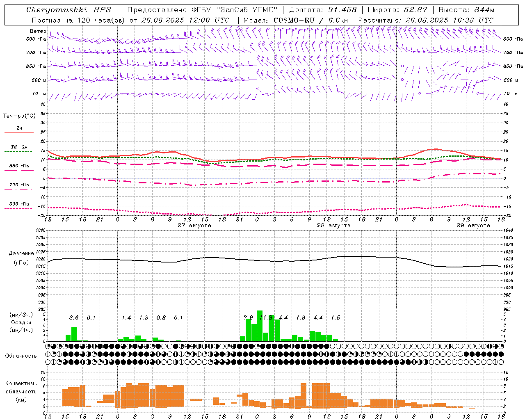Click the forecast start time 26.08.2025 12:00 UTC
The height and width of the screenshot is (420, 525).
[185, 20]
